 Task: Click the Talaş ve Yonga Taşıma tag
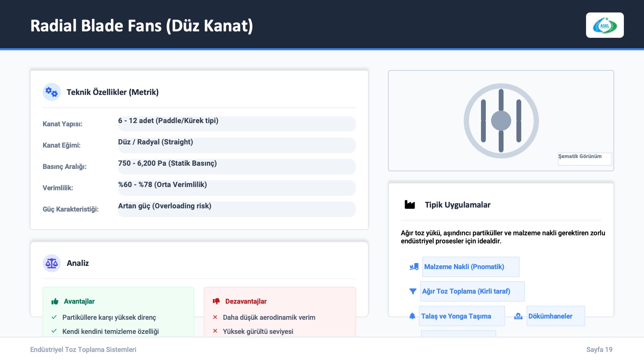[462, 316]
